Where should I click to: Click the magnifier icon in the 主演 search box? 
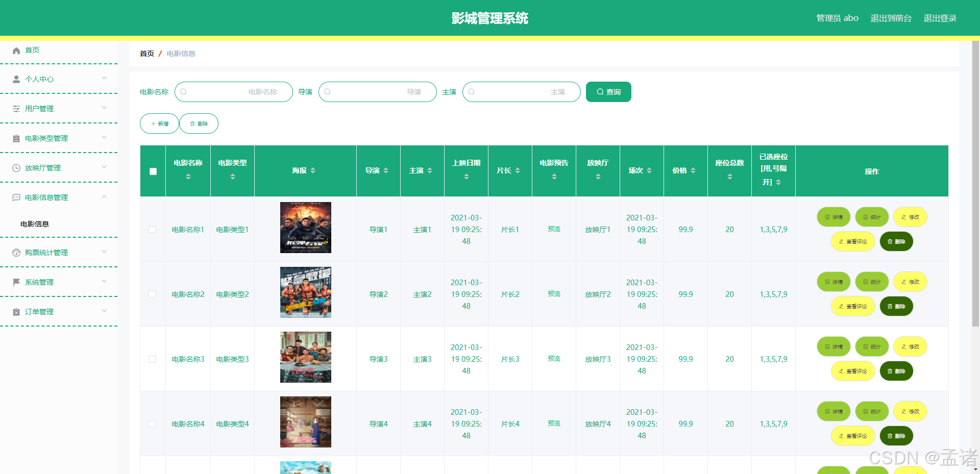472,92
